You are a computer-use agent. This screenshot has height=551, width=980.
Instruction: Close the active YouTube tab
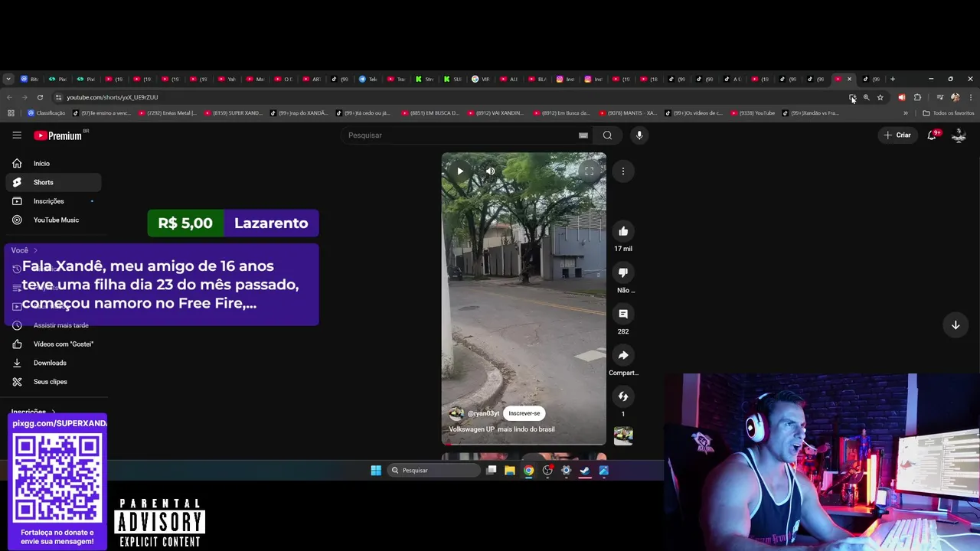click(849, 79)
